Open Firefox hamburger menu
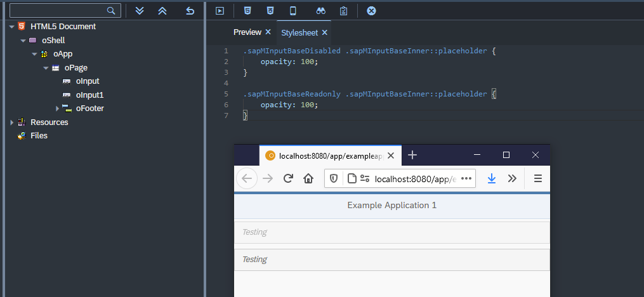Image resolution: width=644 pixels, height=297 pixels. click(x=537, y=179)
